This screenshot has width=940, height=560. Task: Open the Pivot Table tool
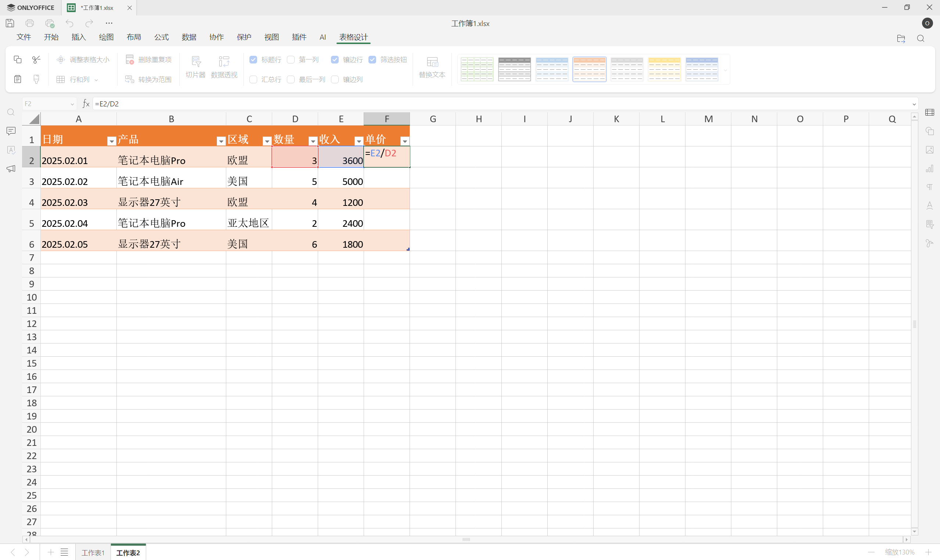(224, 67)
